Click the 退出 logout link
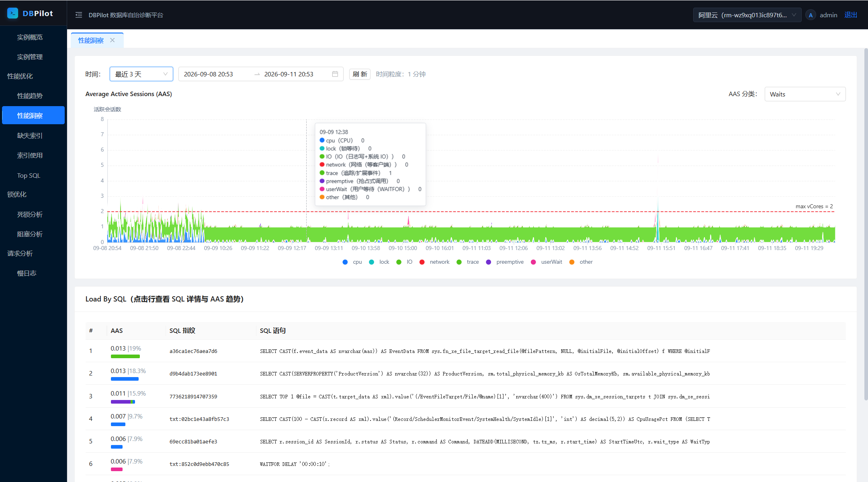 click(x=851, y=15)
